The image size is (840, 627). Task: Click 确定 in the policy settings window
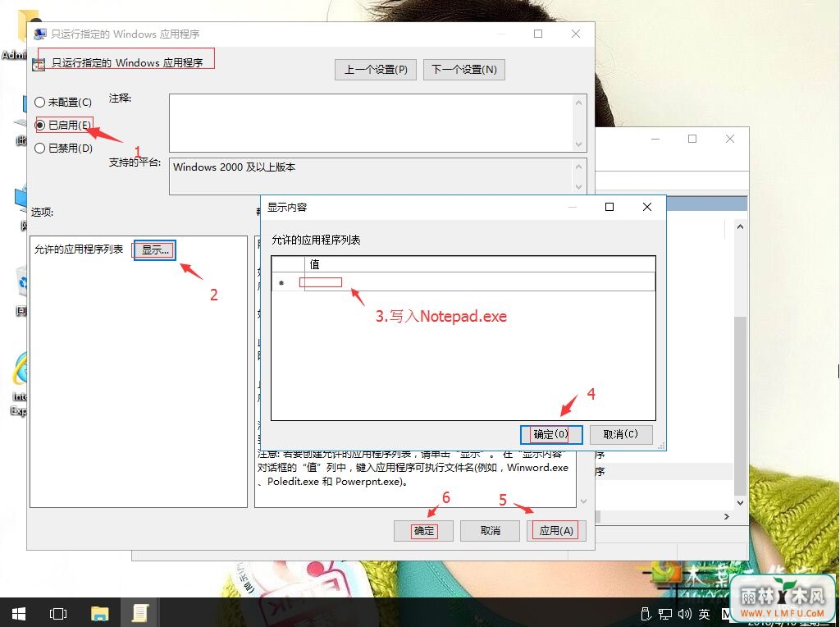[424, 530]
